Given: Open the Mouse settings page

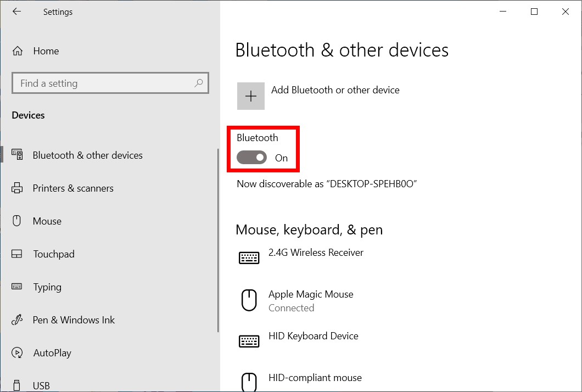Looking at the screenshot, I should [x=47, y=221].
